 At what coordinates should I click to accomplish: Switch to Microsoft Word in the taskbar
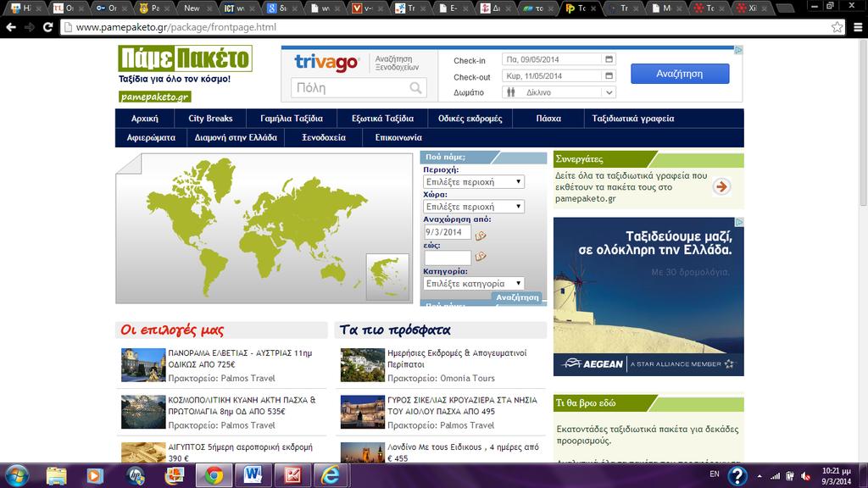pos(253,476)
